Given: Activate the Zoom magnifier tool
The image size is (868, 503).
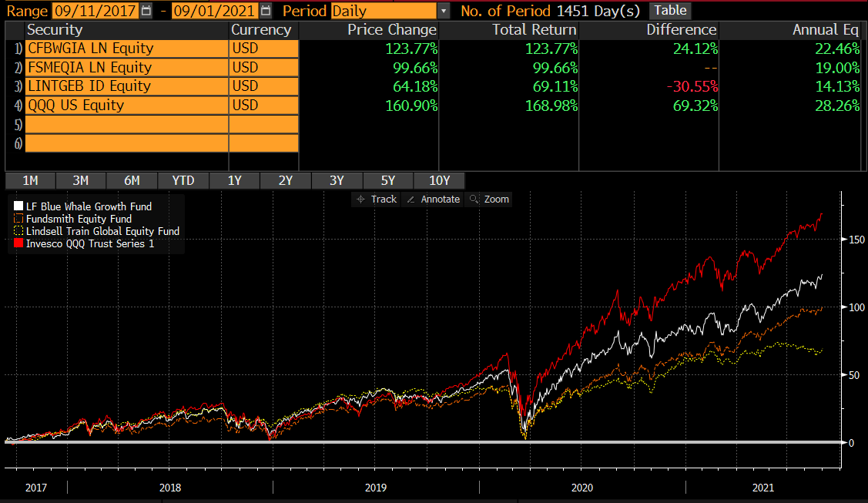Looking at the screenshot, I should coord(489,200).
